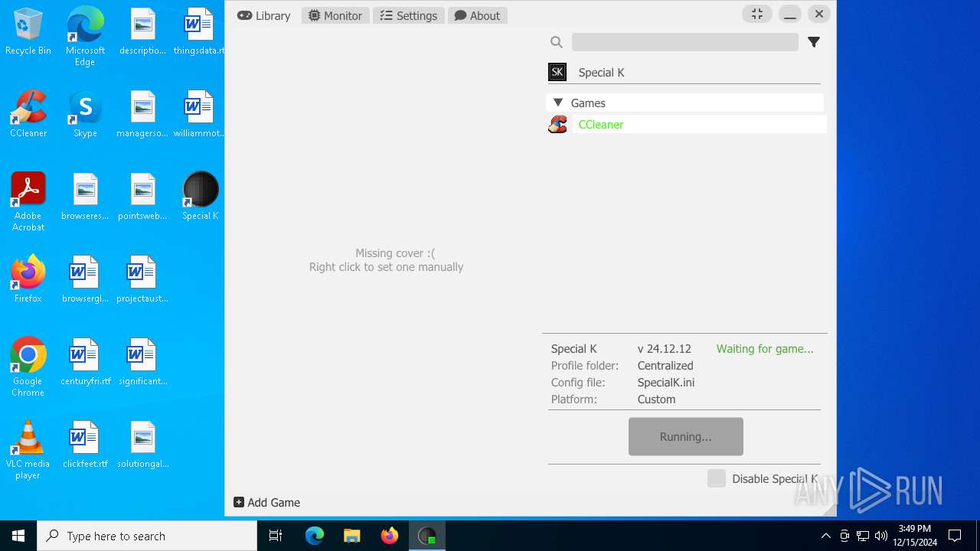
Task: Select the browseres image file
Action: 85,197
